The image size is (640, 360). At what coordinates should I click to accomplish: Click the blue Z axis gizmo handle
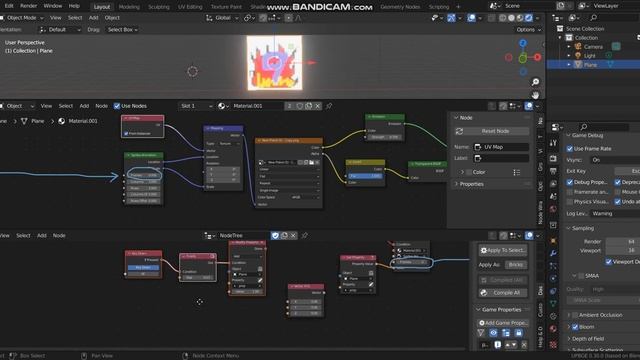click(x=523, y=43)
